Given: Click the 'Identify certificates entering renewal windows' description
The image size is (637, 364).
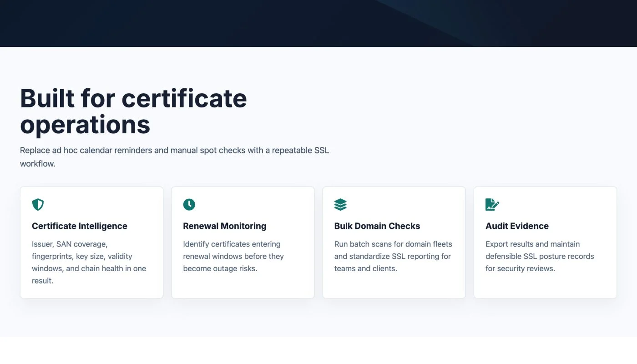Looking at the screenshot, I should [x=233, y=256].
